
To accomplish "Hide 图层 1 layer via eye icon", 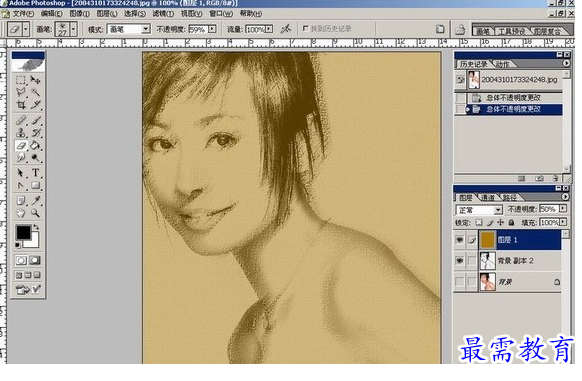I will click(460, 240).
